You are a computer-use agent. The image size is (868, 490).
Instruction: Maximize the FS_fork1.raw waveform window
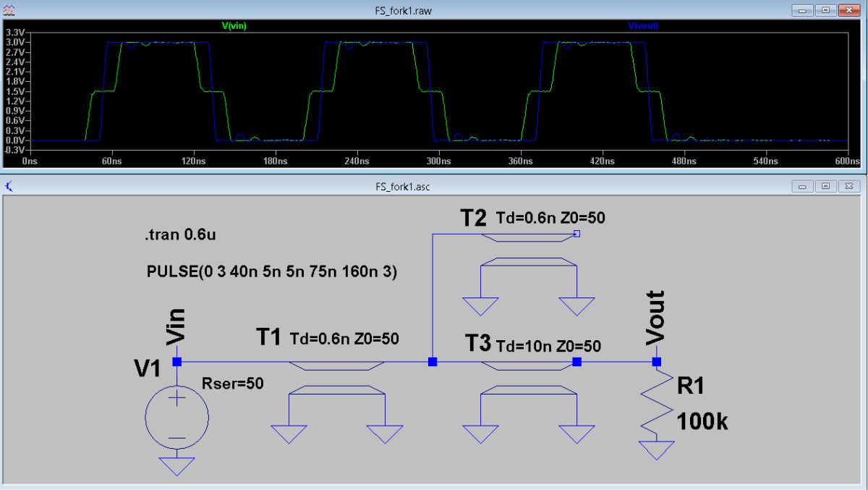[x=825, y=10]
